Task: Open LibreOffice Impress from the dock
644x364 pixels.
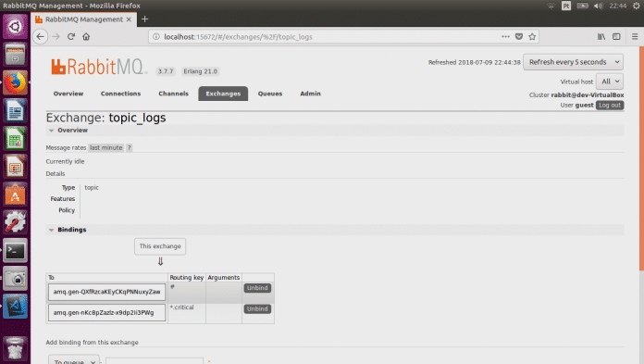Action: click(15, 166)
